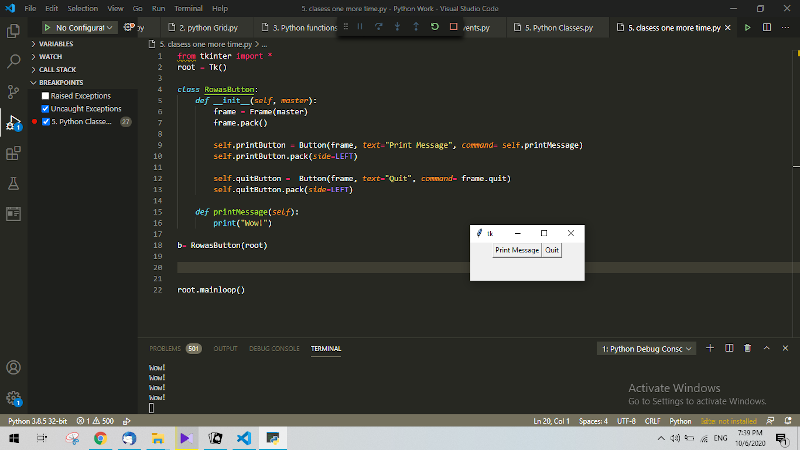Start debugging with green play arrow
The height and width of the screenshot is (450, 800).
click(x=47, y=28)
